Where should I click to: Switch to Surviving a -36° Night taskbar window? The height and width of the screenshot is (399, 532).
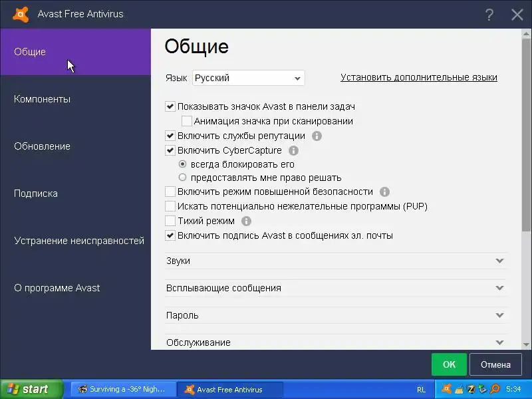coord(123,389)
